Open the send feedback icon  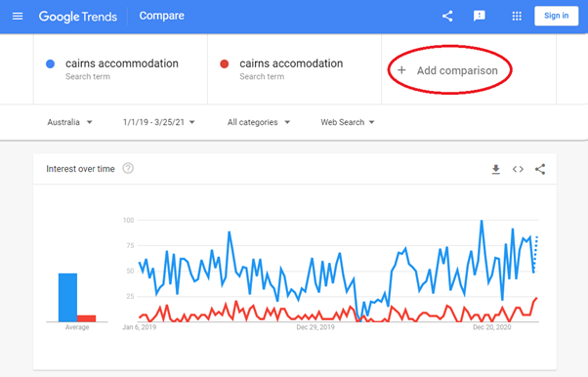tap(480, 17)
